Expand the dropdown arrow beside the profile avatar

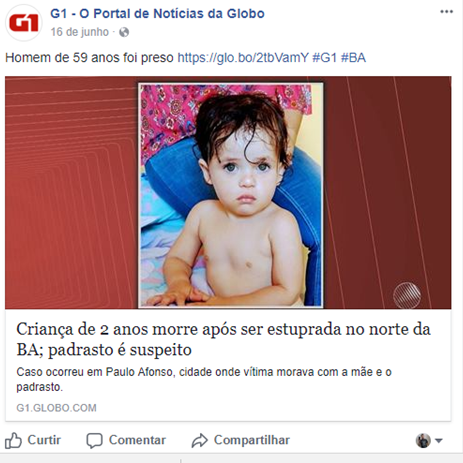coord(439,441)
